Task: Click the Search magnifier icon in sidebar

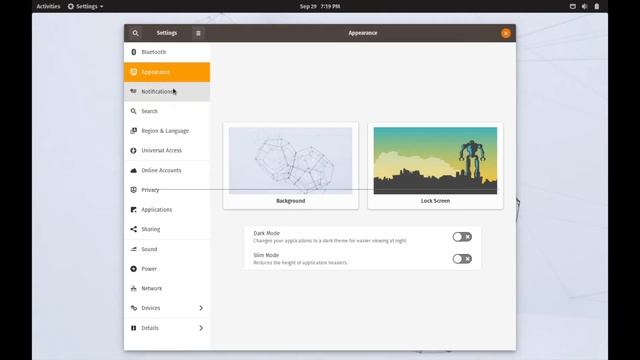Action: click(x=133, y=111)
